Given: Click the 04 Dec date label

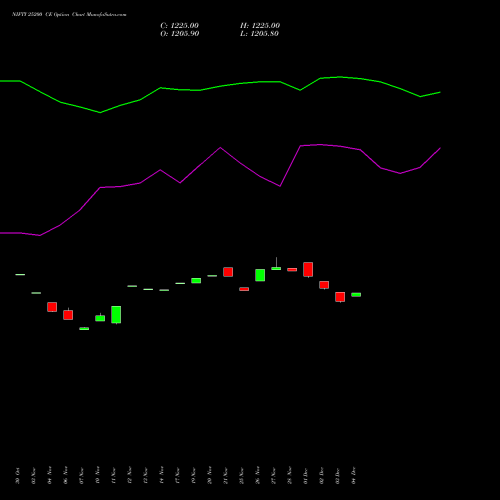Looking at the screenshot, I should click(x=354, y=476).
